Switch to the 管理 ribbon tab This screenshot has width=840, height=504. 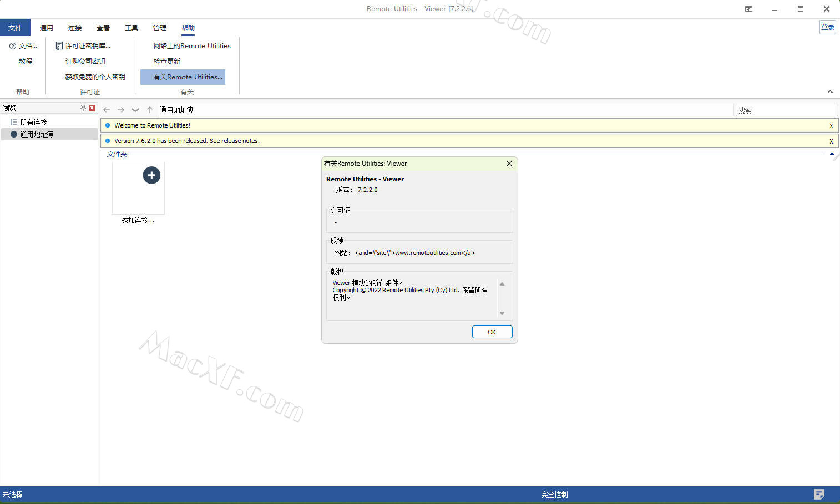(160, 28)
